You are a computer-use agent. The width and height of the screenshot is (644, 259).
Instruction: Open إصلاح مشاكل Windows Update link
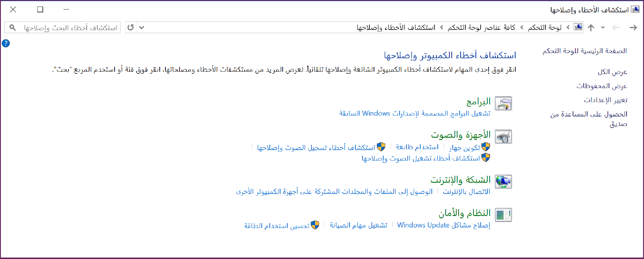pos(444,225)
